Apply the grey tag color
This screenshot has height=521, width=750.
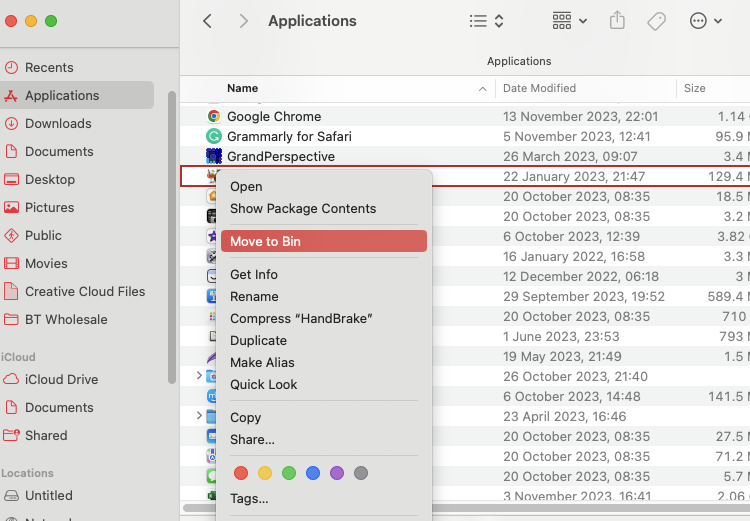(x=361, y=473)
